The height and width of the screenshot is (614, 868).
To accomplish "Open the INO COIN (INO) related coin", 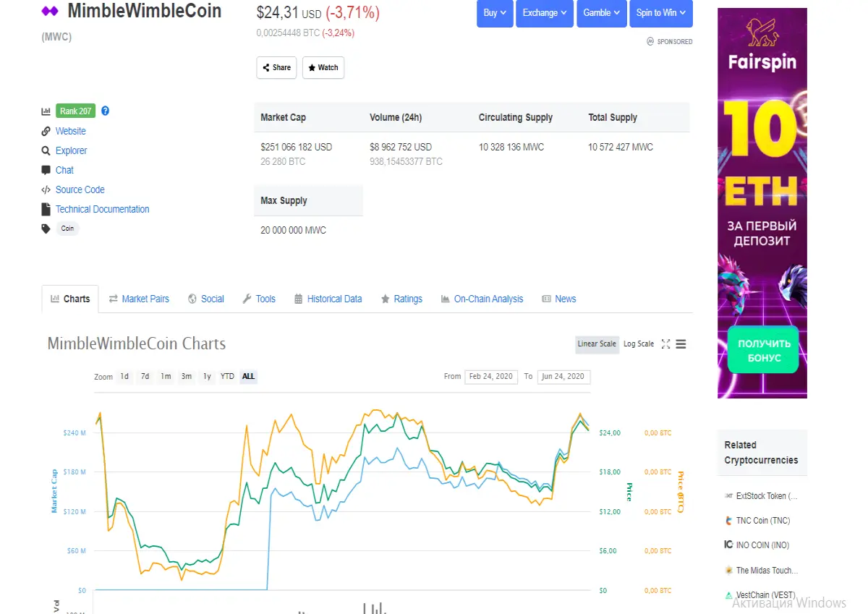I will point(762,545).
